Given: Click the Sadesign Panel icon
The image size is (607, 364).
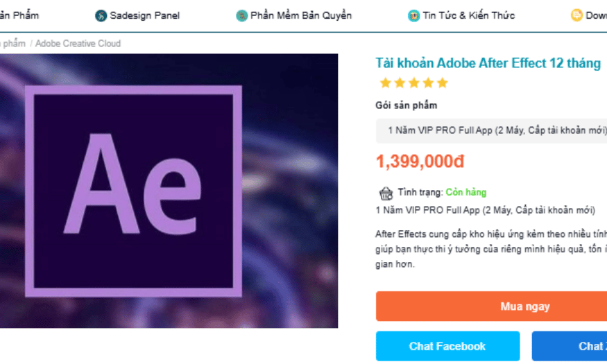Looking at the screenshot, I should point(101,15).
